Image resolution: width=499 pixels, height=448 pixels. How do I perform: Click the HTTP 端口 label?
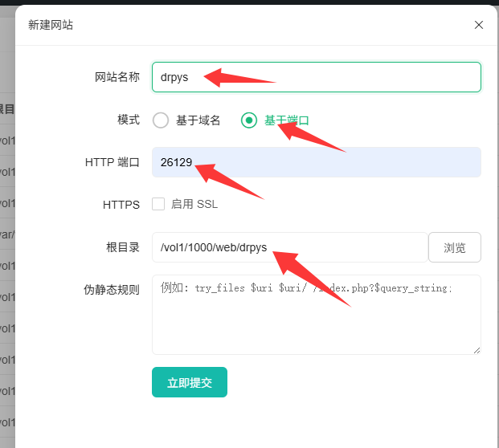pyautogui.click(x=112, y=162)
